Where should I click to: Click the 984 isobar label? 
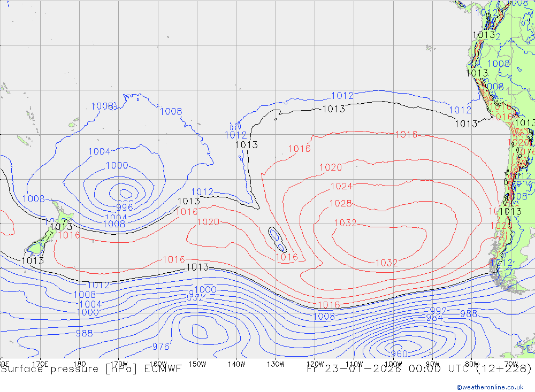tap(434, 318)
